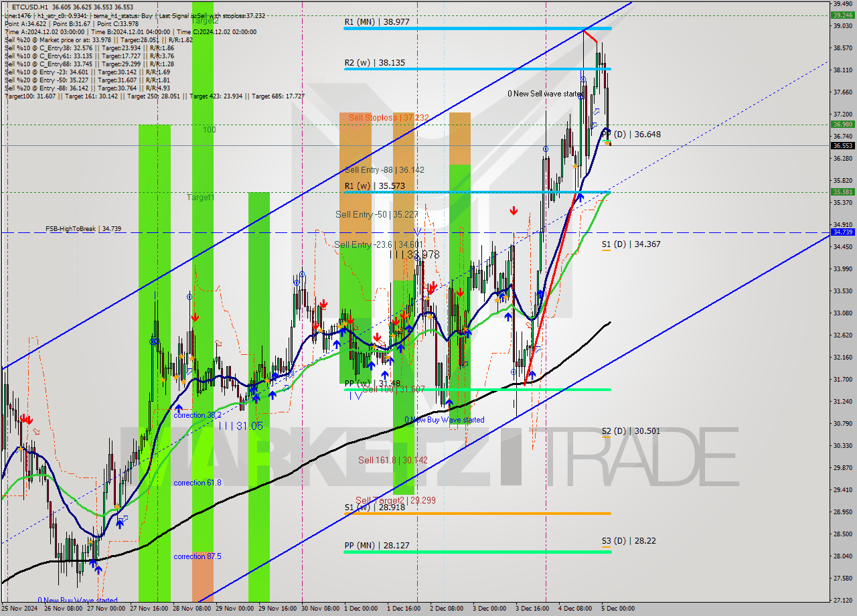Click the 'Sell %20 @ Market price' info line
857x616 pixels.
[98, 40]
